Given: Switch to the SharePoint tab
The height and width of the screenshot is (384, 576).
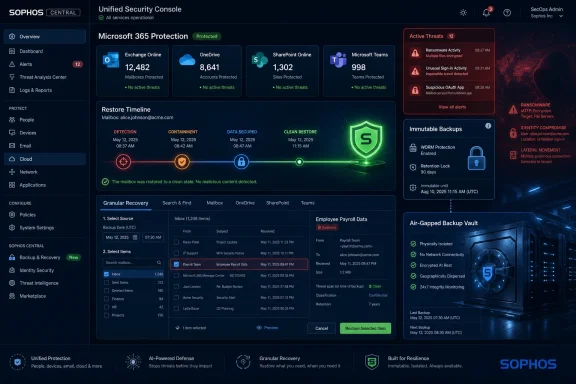Looking at the screenshot, I should pos(277,203).
